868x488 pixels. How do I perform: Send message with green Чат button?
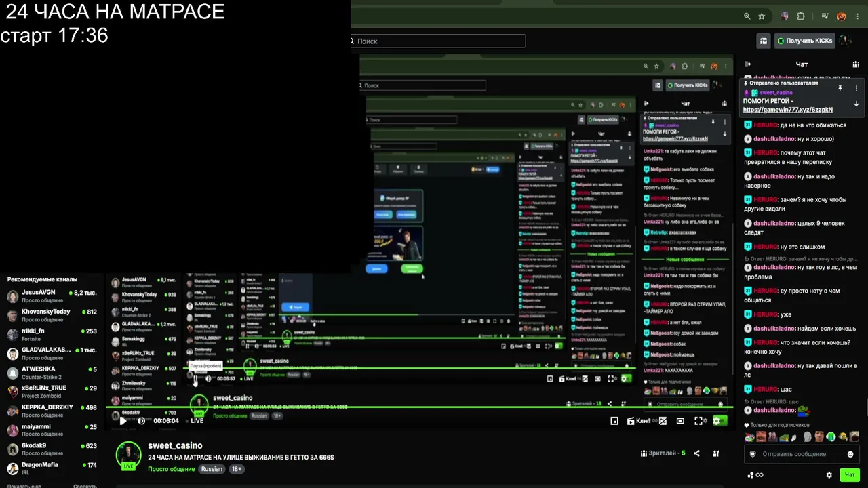click(x=849, y=475)
